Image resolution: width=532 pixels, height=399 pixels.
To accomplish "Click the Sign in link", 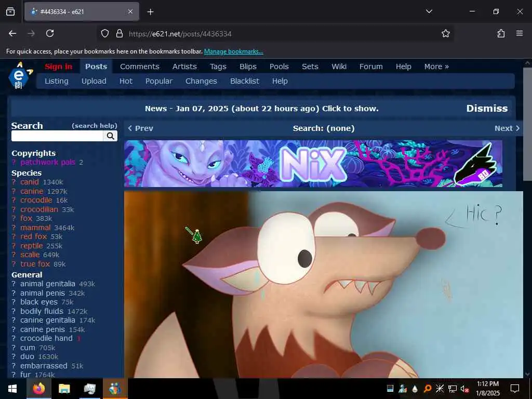I will pos(58,66).
